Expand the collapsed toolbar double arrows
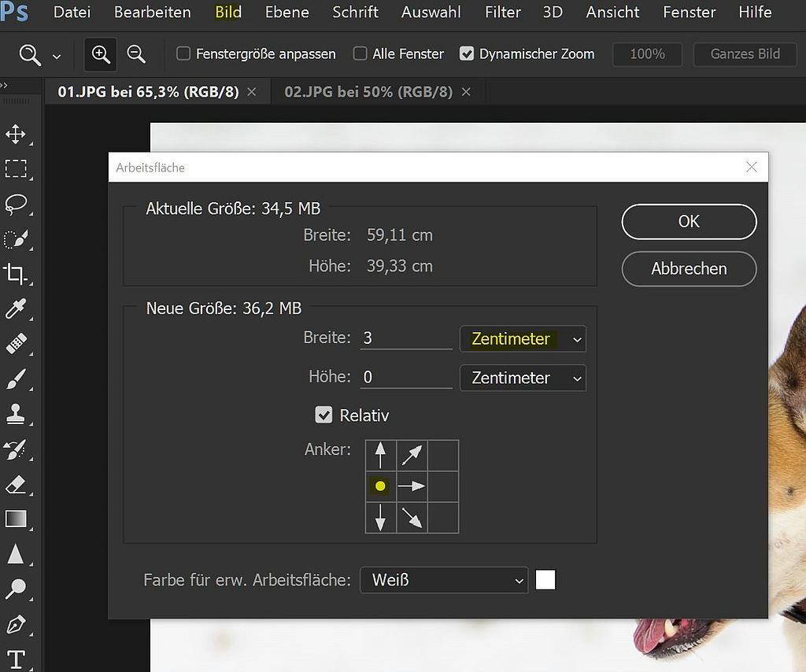806x672 pixels. 4,85
